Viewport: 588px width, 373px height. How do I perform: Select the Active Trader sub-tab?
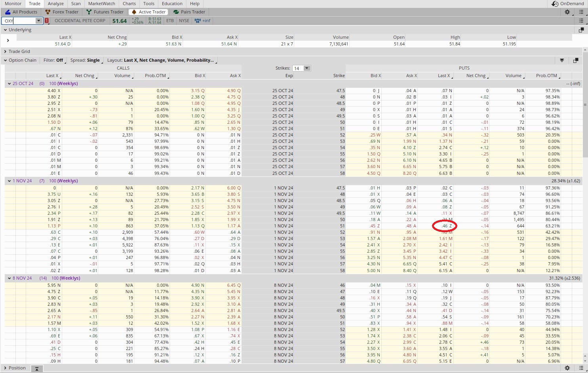coord(148,12)
